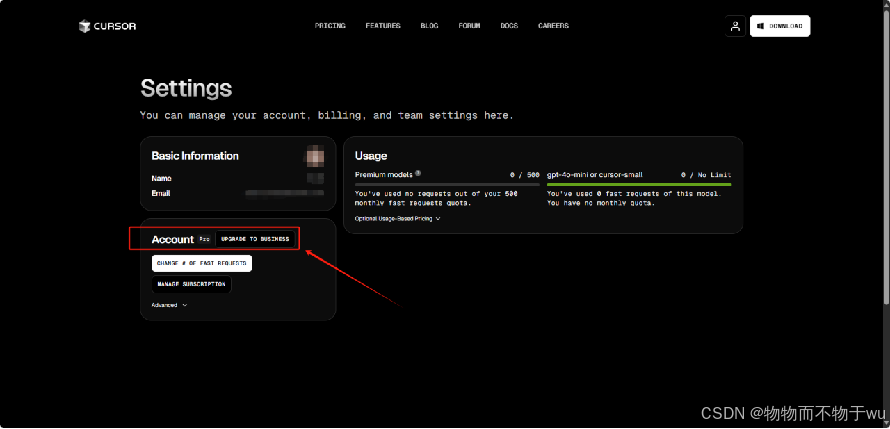Image resolution: width=890 pixels, height=429 pixels.
Task: Visit the Forum nav link
Action: 469,26
